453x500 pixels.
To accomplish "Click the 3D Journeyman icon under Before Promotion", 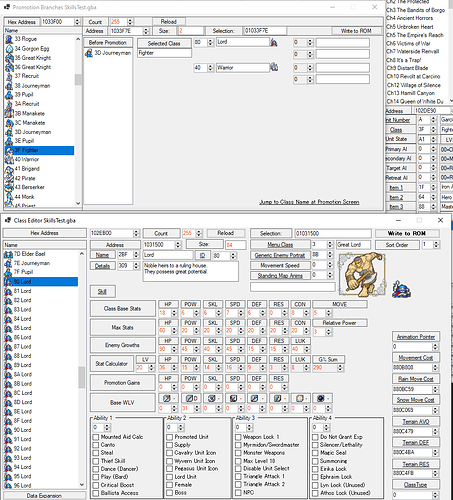I will pyautogui.click(x=89, y=53).
